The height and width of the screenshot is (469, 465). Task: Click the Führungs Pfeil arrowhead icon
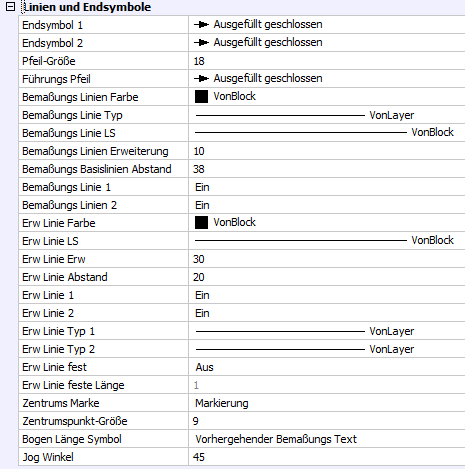[201, 79]
